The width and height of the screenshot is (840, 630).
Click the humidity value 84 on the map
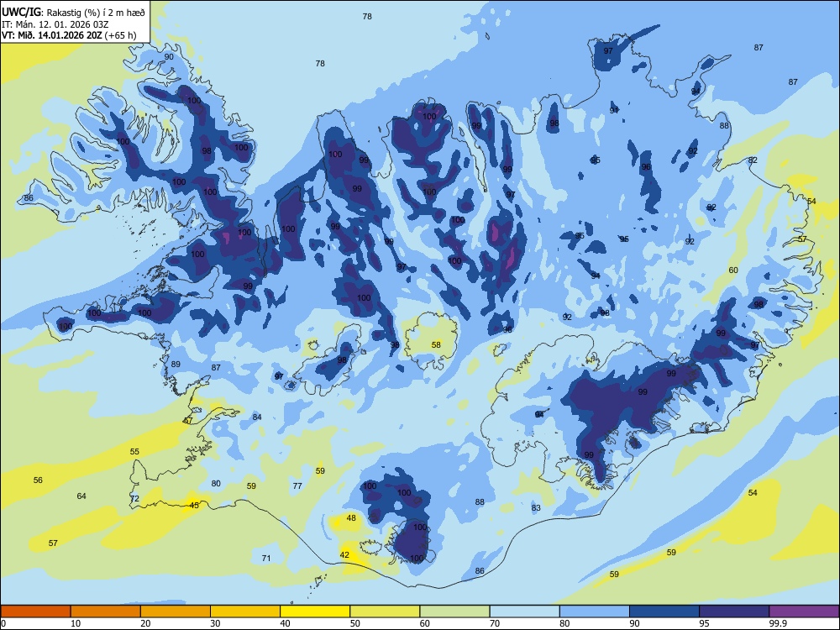click(x=257, y=417)
